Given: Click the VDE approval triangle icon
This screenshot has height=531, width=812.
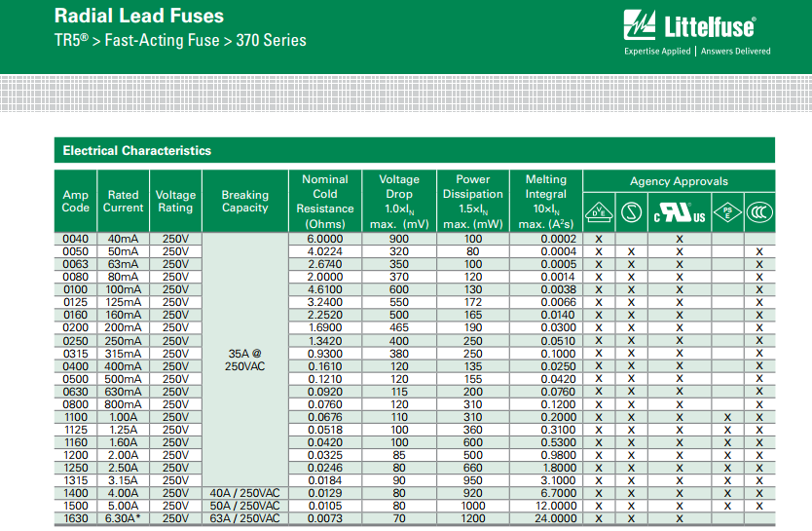Looking at the screenshot, I should point(599,212).
